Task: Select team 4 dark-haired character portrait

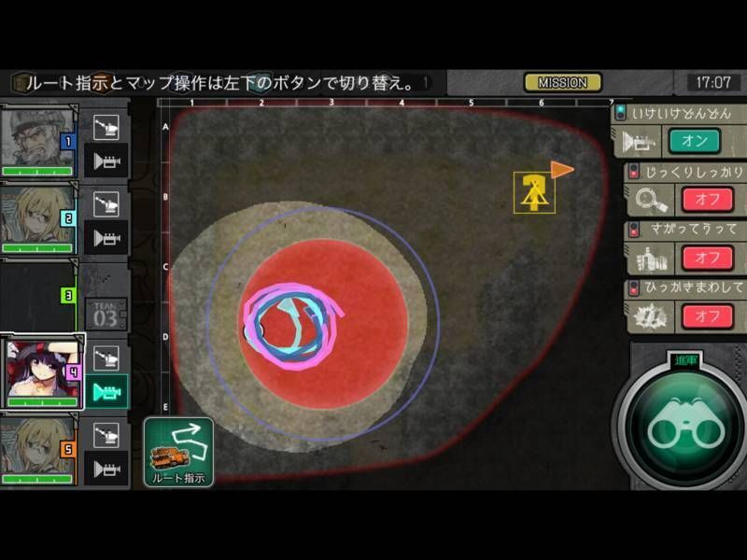Action: pyautogui.click(x=42, y=369)
